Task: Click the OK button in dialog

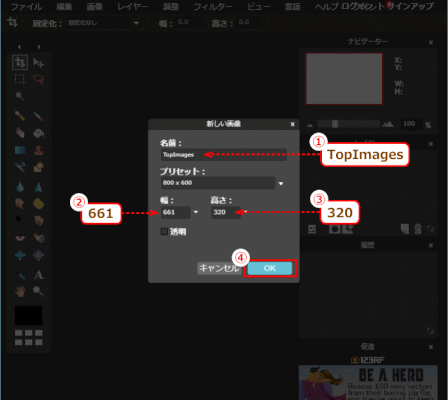Action: pyautogui.click(x=270, y=268)
